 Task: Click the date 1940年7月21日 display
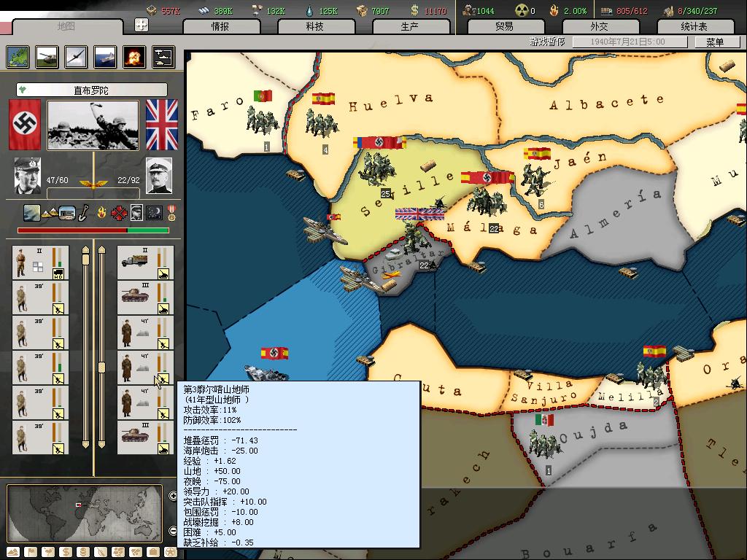629,42
